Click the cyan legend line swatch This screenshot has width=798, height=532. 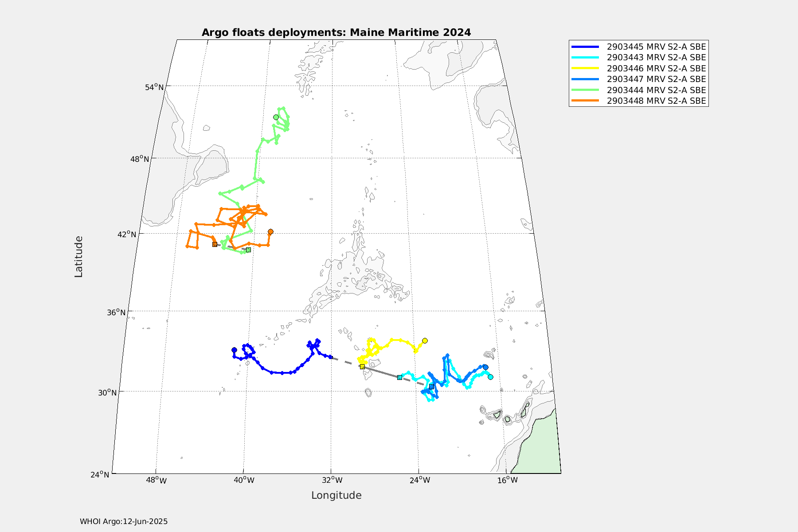click(x=585, y=57)
